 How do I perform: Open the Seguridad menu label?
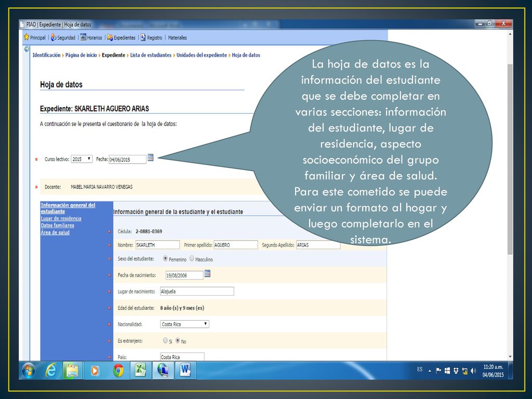66,37
